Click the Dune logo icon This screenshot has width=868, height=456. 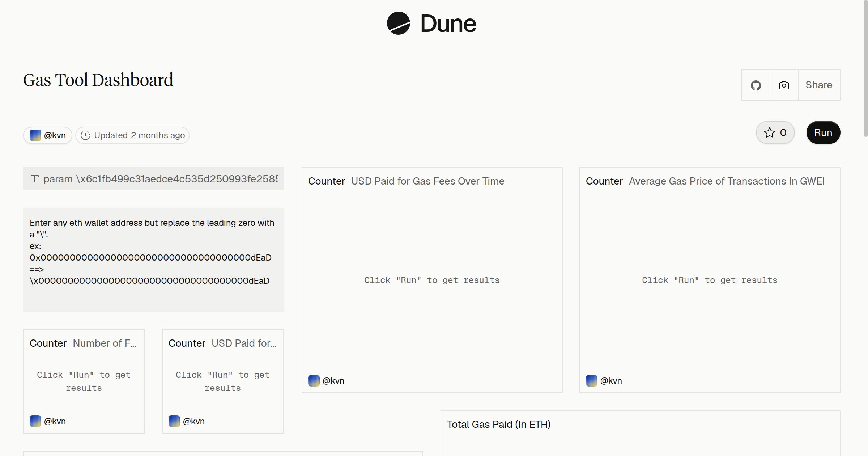pyautogui.click(x=398, y=23)
